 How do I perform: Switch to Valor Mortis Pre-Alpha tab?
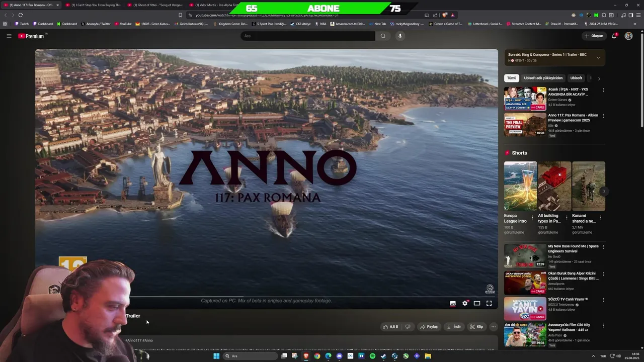214,5
